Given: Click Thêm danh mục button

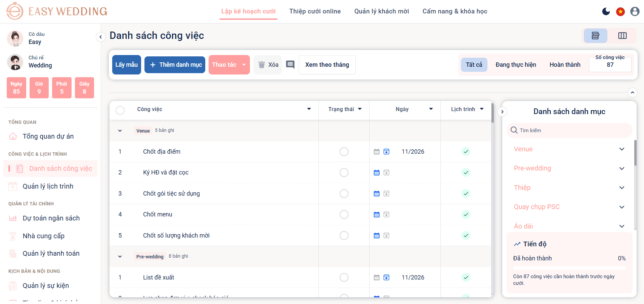Looking at the screenshot, I should pyautogui.click(x=175, y=65).
